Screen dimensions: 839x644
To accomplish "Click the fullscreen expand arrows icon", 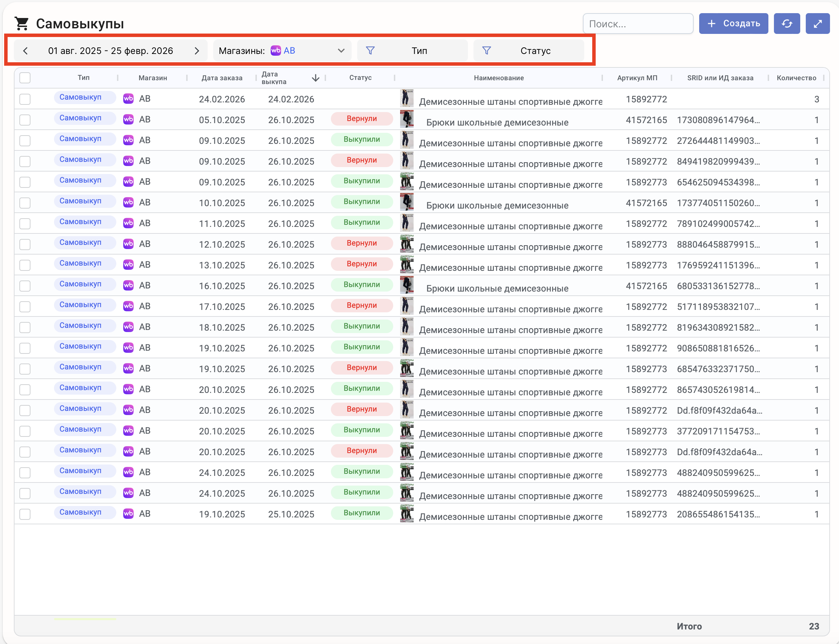I will point(818,24).
